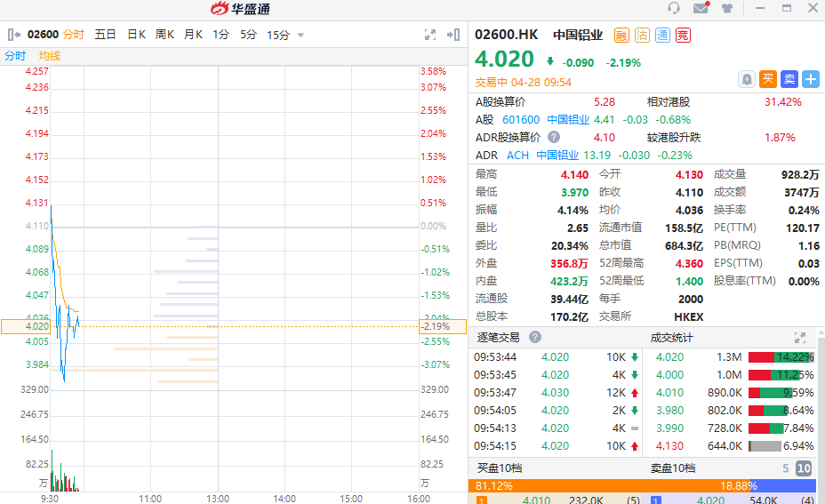Select 10-level order book depth

pyautogui.click(x=804, y=468)
